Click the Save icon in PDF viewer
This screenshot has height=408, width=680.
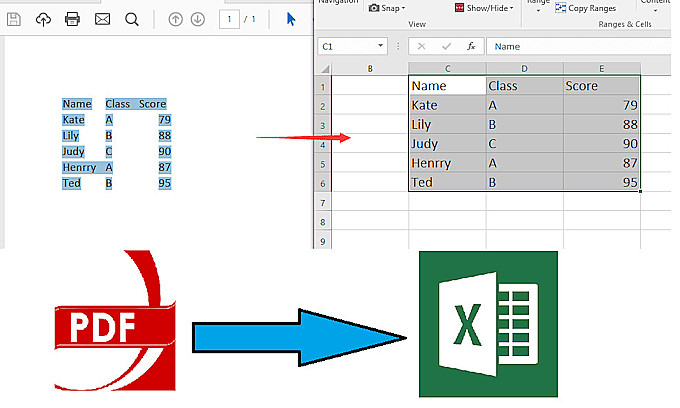14,19
